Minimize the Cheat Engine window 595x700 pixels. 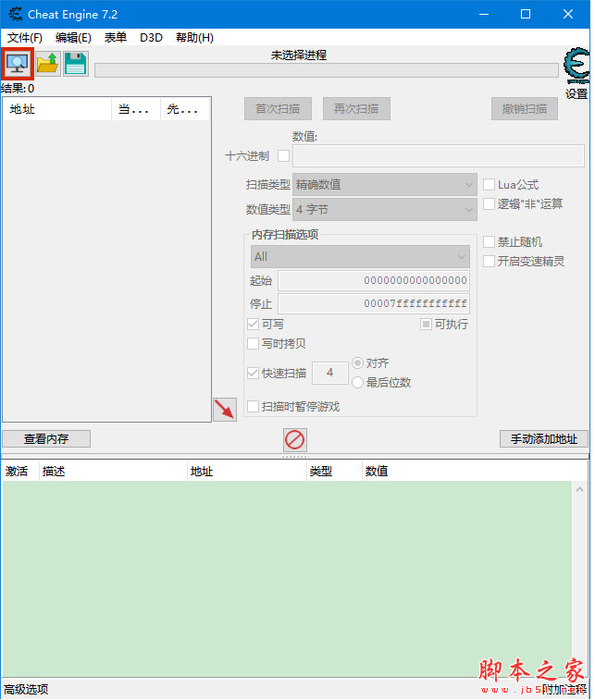click(x=484, y=14)
